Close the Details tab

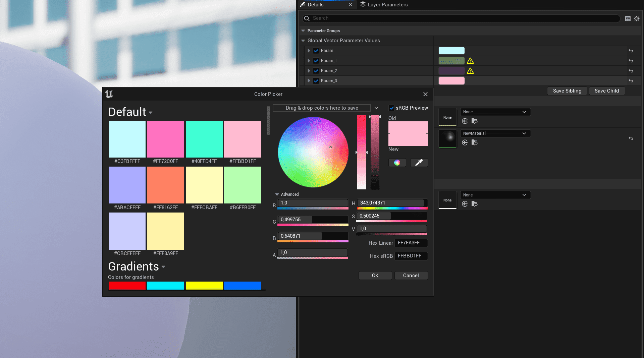(x=351, y=5)
